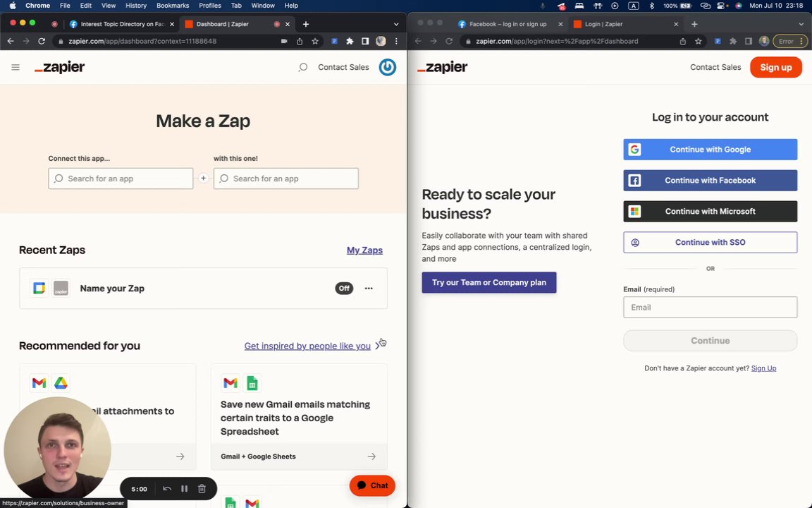The image size is (812, 508).
Task: Open the Bookmarks menu in the menu bar
Action: (173, 5)
